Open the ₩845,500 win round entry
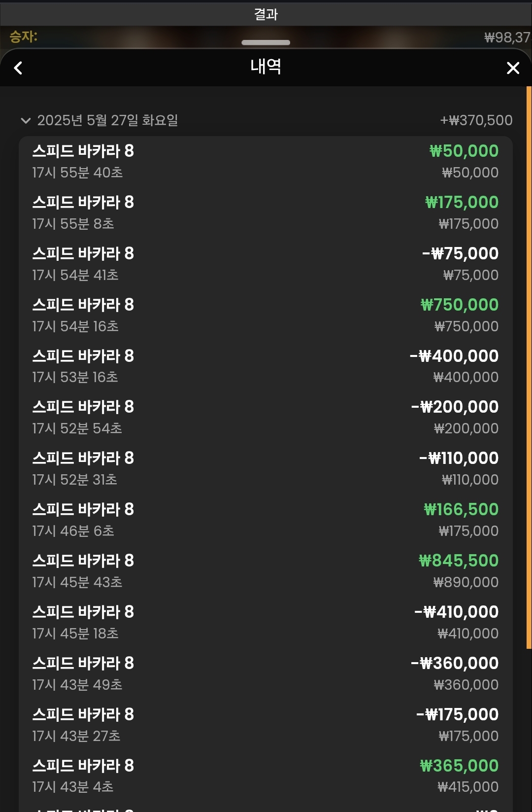This screenshot has width=532, height=812. pyautogui.click(x=266, y=571)
